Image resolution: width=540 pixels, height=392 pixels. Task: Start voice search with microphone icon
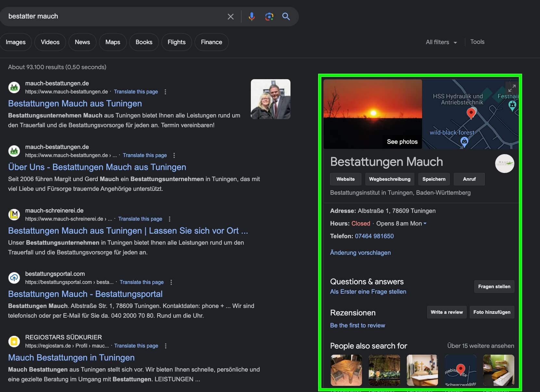[x=251, y=17]
